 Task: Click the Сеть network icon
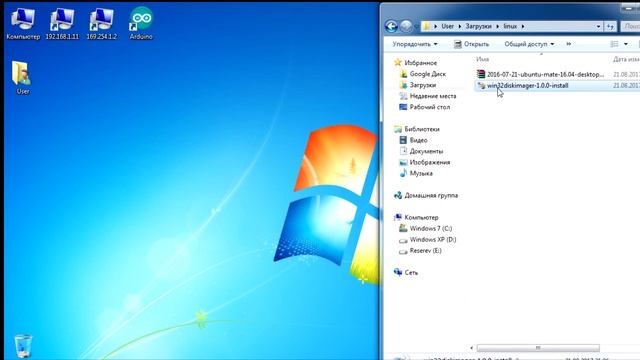(398, 272)
